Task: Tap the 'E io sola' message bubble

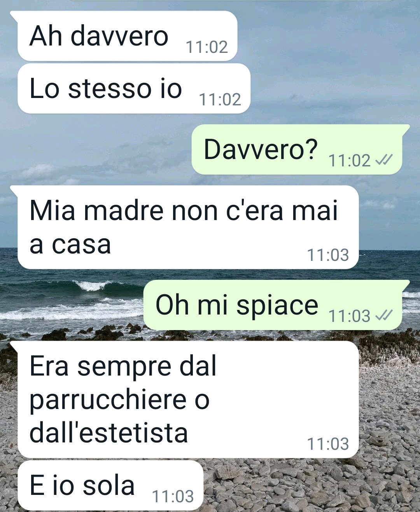Action: 110,486
